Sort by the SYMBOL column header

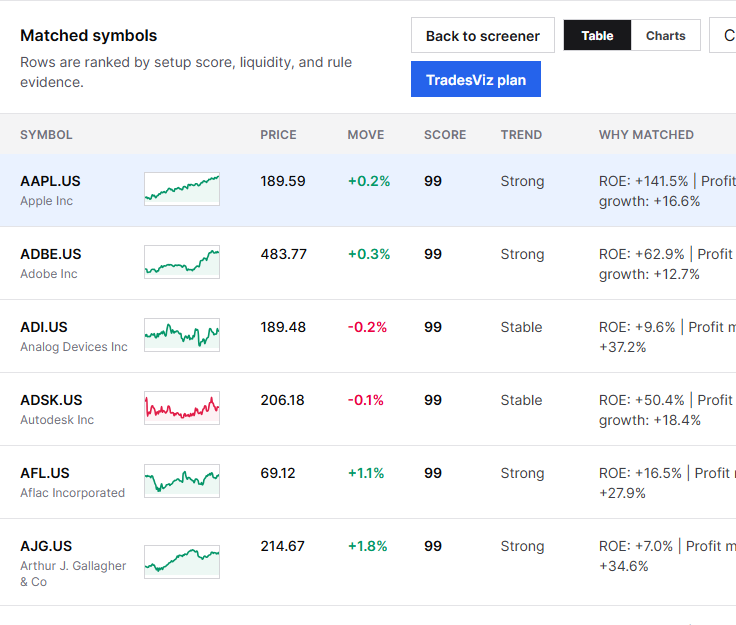pyautogui.click(x=46, y=135)
